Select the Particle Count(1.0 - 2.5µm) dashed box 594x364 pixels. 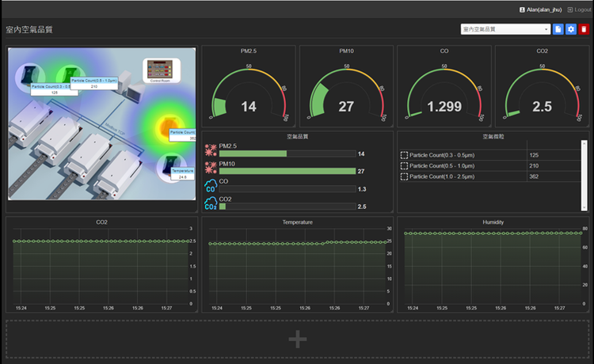pyautogui.click(x=405, y=176)
